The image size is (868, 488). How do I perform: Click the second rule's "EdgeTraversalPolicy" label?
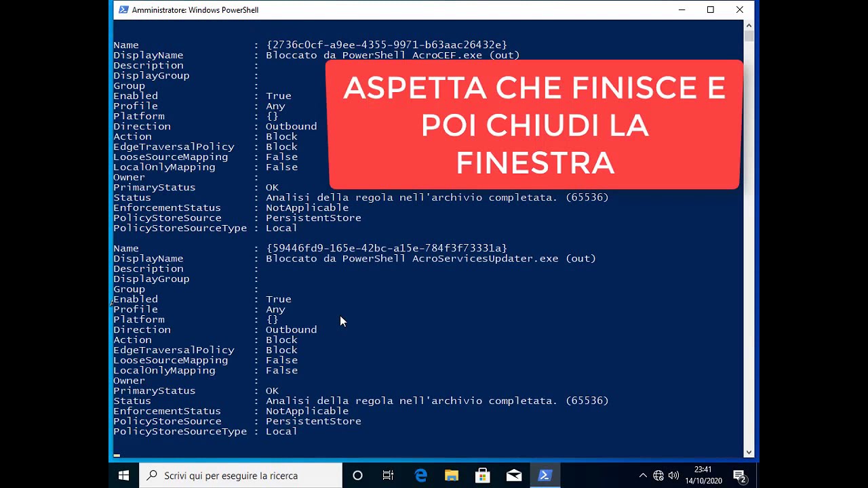(x=174, y=350)
